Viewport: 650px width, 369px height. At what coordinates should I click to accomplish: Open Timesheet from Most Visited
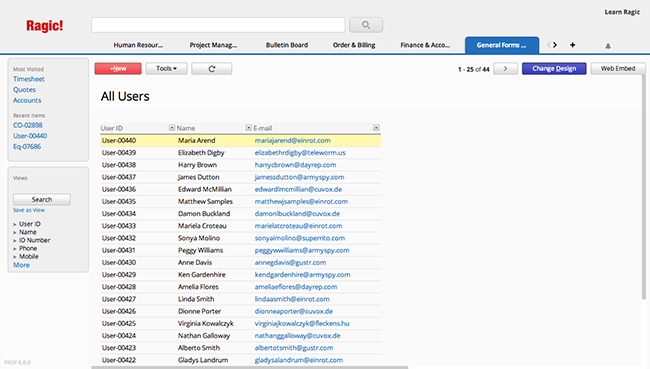click(x=29, y=79)
